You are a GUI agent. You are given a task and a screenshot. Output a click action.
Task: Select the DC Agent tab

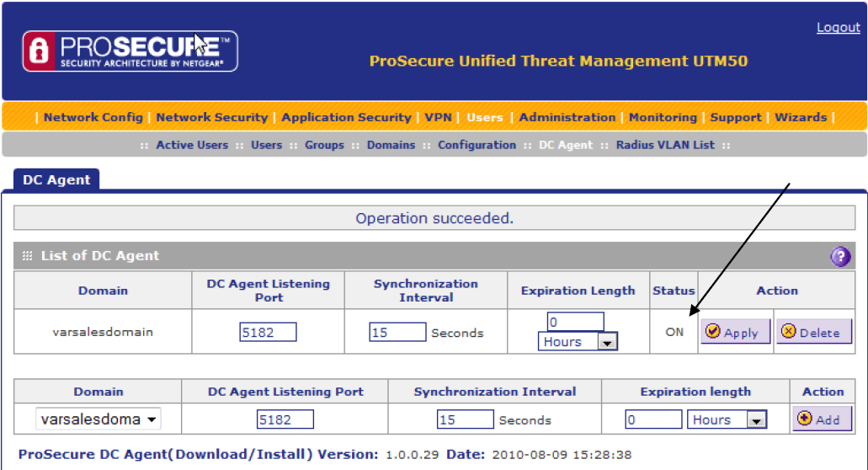(x=56, y=180)
